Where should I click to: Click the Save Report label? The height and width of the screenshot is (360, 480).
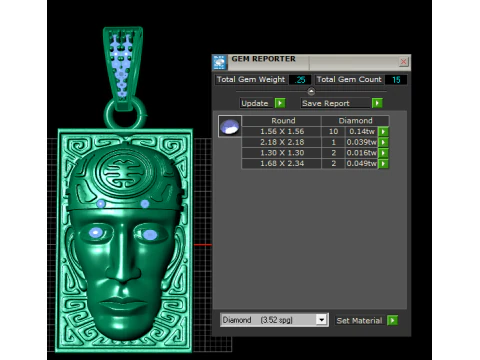click(x=335, y=103)
